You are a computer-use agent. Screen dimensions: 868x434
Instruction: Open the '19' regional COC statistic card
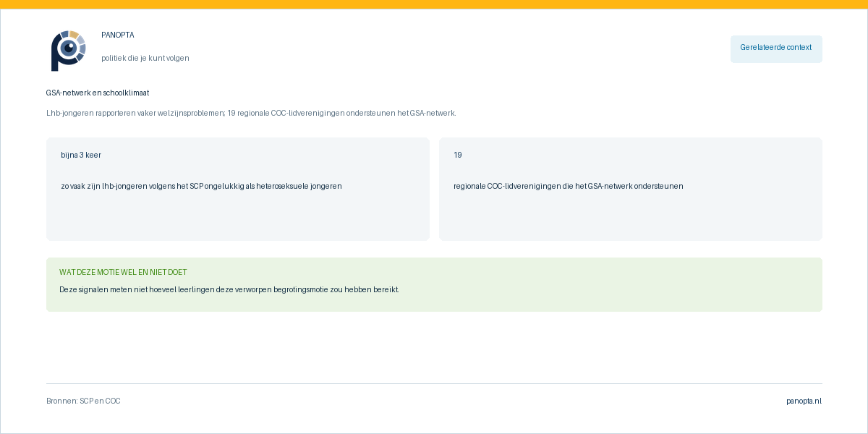pyautogui.click(x=631, y=189)
